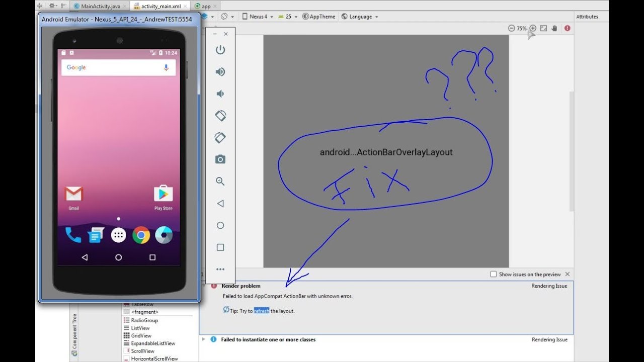
Task: Click the emulator zoom magnifier icon
Action: pyautogui.click(x=220, y=182)
